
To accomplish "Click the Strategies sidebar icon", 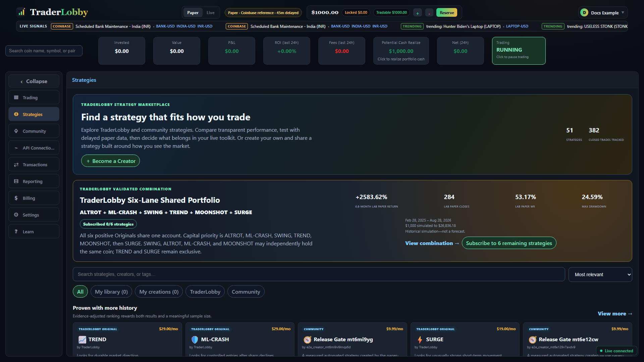I will [x=16, y=114].
